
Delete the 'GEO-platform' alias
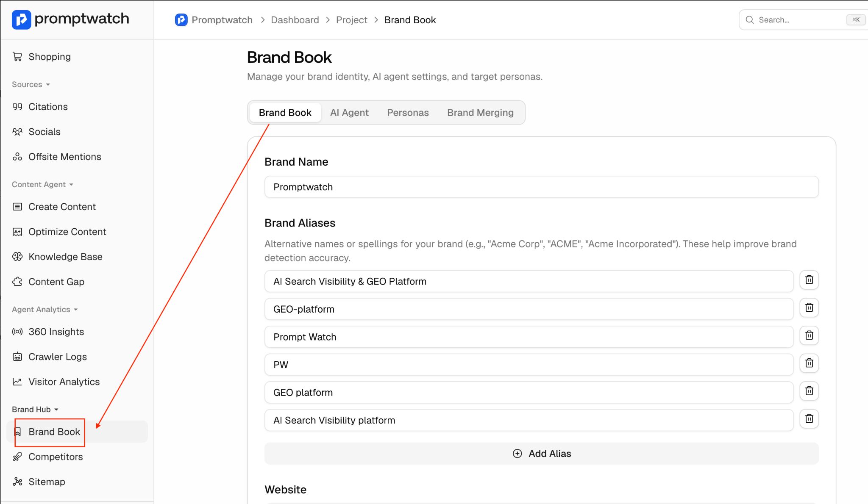(x=809, y=307)
